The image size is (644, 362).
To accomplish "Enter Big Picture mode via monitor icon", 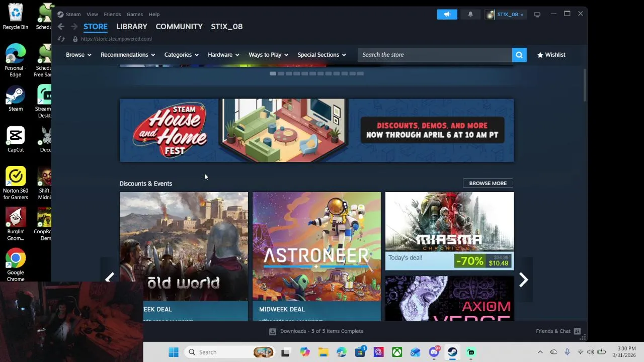I will point(537,14).
